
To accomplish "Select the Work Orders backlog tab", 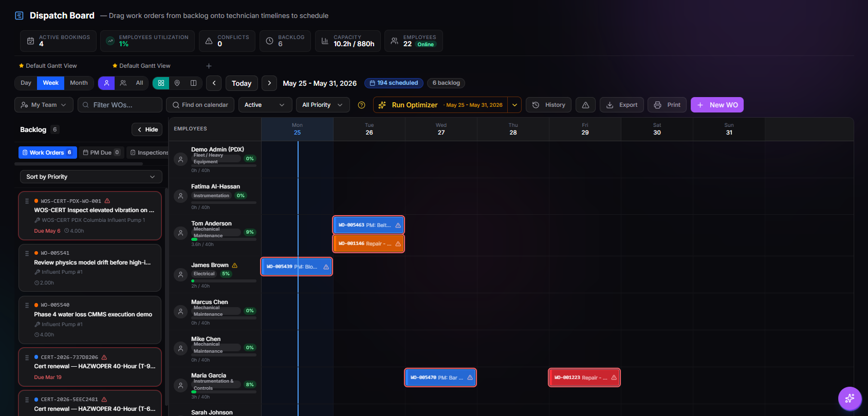I will [x=48, y=153].
